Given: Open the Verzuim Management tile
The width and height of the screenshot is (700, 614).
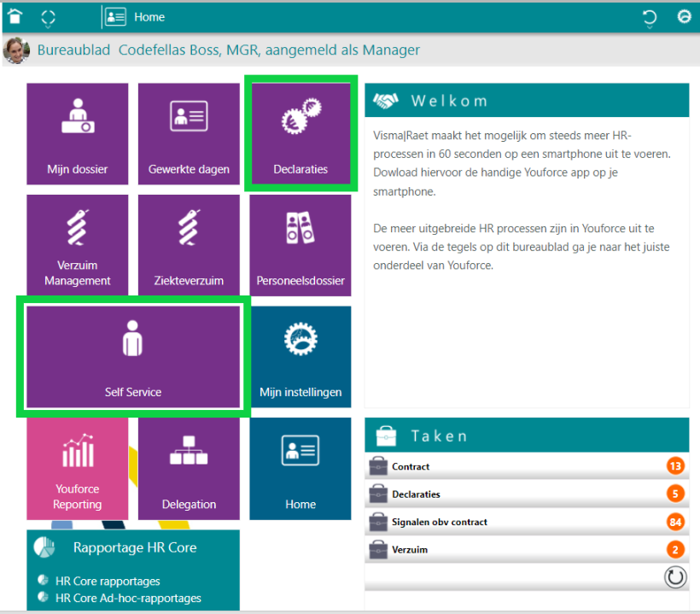Looking at the screenshot, I should pyautogui.click(x=77, y=245).
